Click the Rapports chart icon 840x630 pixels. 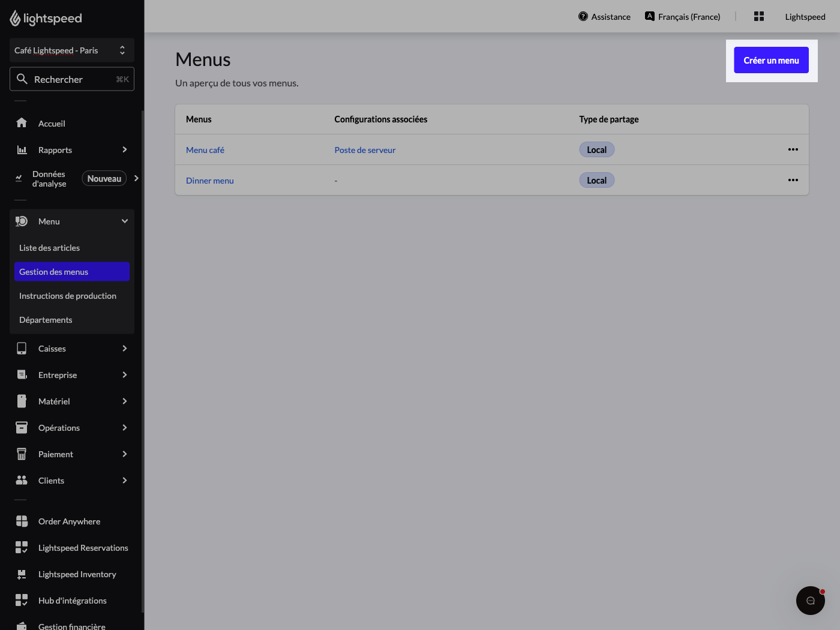tap(22, 149)
